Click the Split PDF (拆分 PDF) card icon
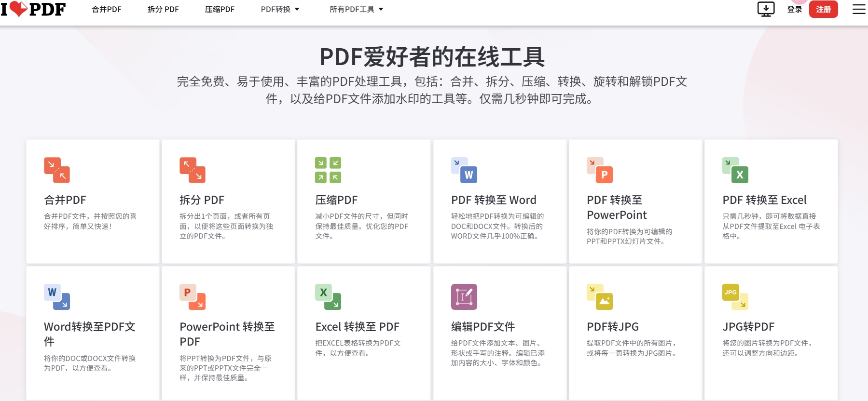 (193, 170)
